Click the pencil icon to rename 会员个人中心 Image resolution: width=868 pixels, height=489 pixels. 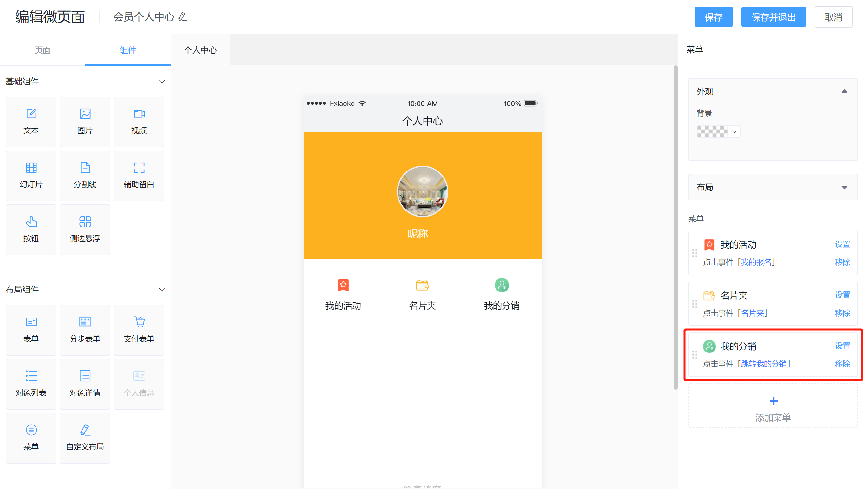click(x=182, y=17)
